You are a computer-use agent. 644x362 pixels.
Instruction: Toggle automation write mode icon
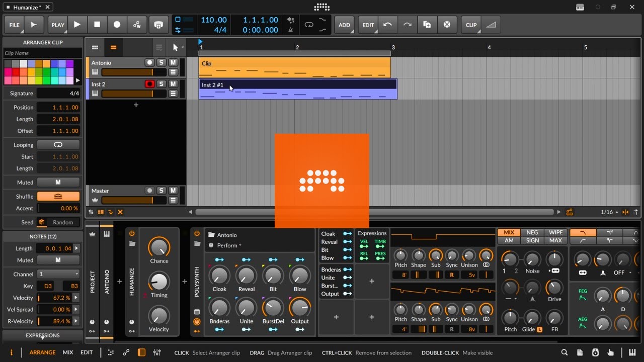pyautogui.click(x=137, y=25)
